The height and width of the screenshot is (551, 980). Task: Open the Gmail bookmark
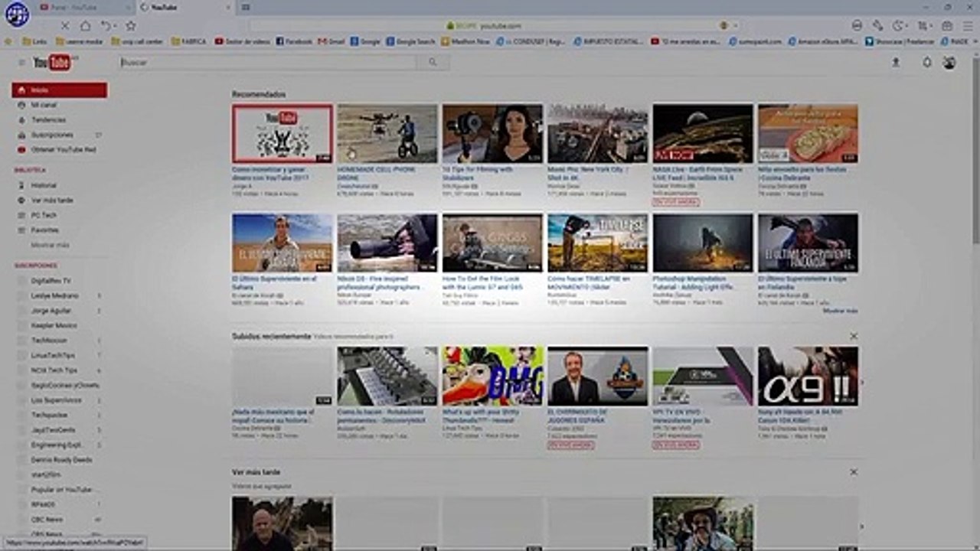tap(332, 41)
